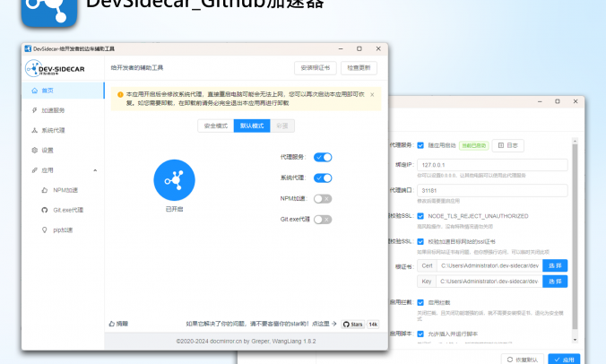Dismiss the yellow warning alert with its X

point(372,94)
